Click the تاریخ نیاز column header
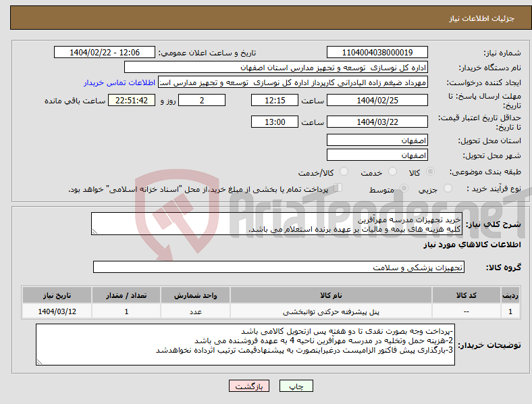532x404 pixels. point(57,295)
